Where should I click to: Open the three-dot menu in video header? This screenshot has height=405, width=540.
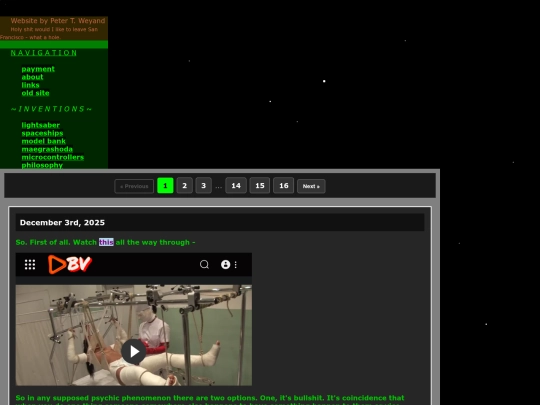(236, 264)
